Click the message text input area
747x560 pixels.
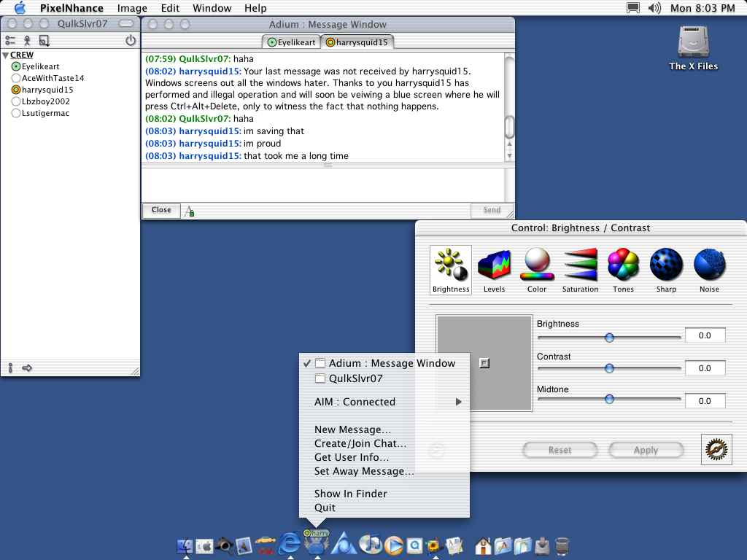323,185
